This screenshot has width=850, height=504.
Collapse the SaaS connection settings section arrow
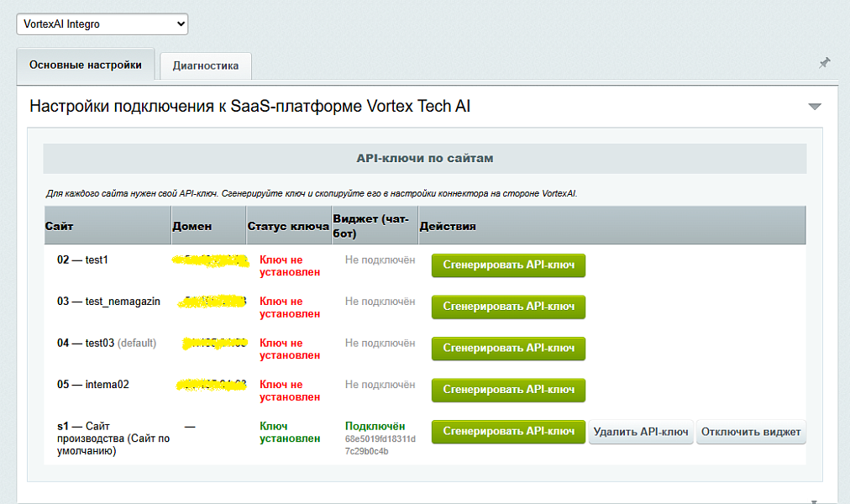(x=814, y=106)
